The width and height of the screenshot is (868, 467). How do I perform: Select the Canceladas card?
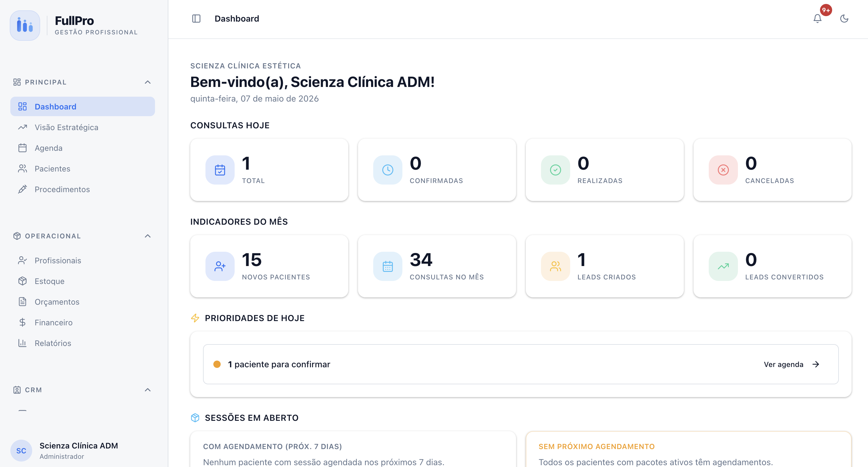pos(773,170)
